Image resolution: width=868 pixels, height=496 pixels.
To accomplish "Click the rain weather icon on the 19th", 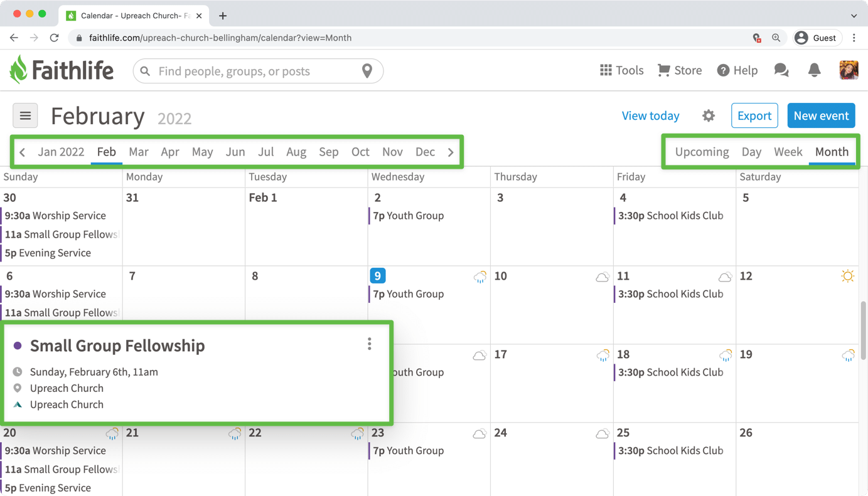I will (x=848, y=355).
